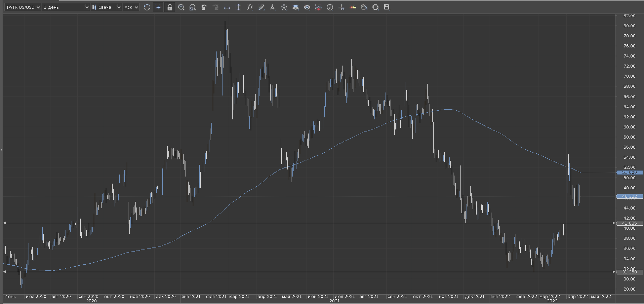644x304 pixels.
Task: Click the paint bucket theme icon
Action: (x=364, y=7)
